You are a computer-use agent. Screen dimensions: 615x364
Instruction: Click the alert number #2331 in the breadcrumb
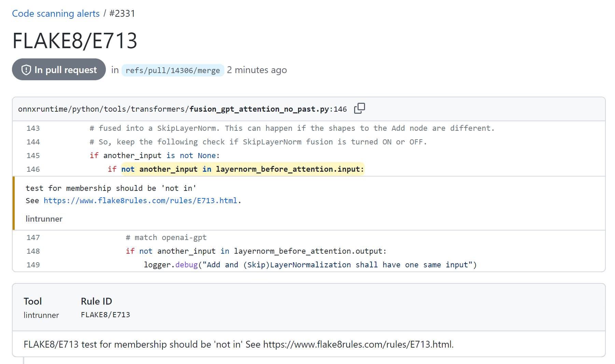[122, 13]
